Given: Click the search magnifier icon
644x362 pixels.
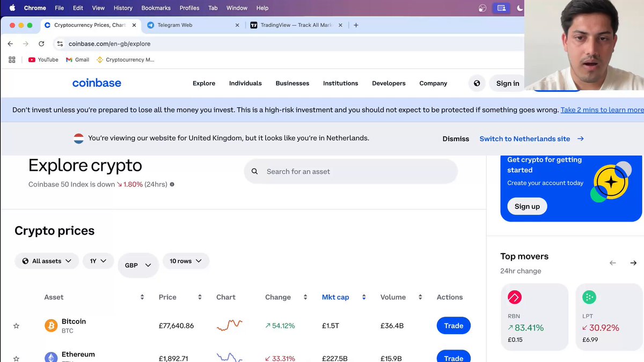Looking at the screenshot, I should coord(255,172).
